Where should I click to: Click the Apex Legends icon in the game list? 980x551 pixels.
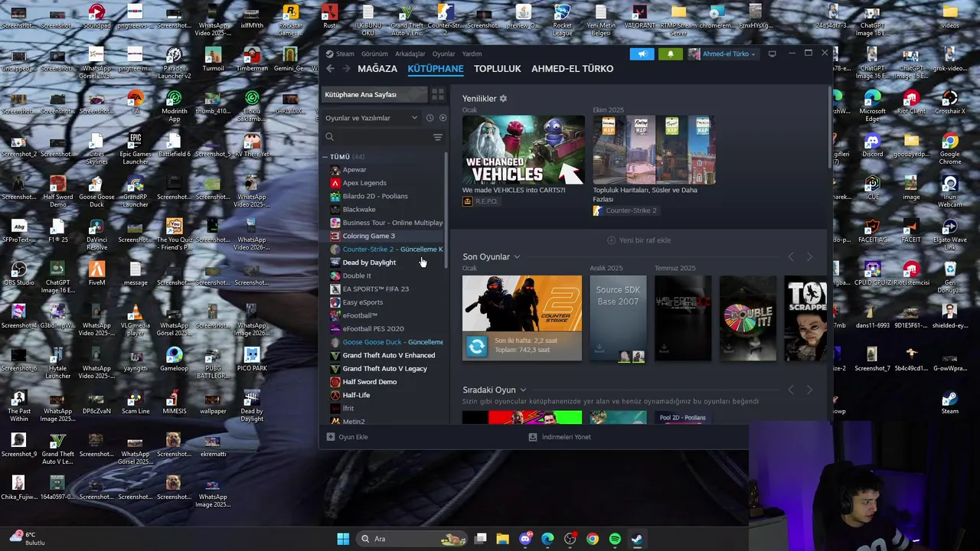(335, 183)
